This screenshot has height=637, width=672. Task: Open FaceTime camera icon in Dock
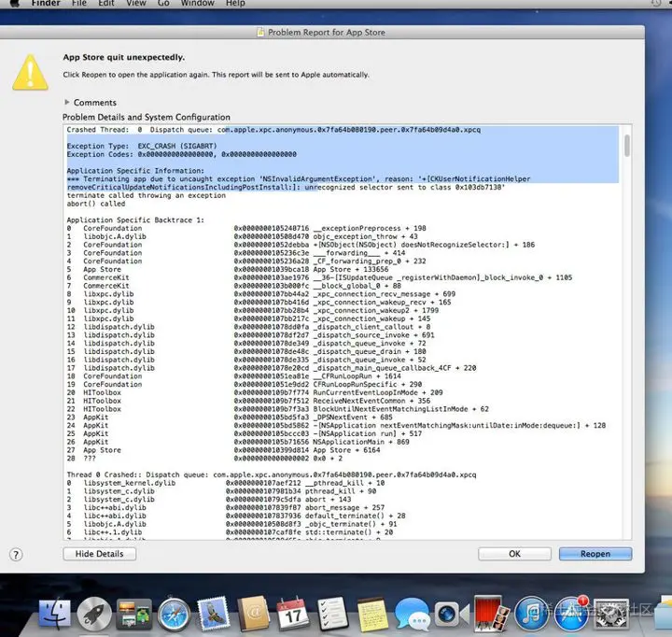tap(452, 615)
